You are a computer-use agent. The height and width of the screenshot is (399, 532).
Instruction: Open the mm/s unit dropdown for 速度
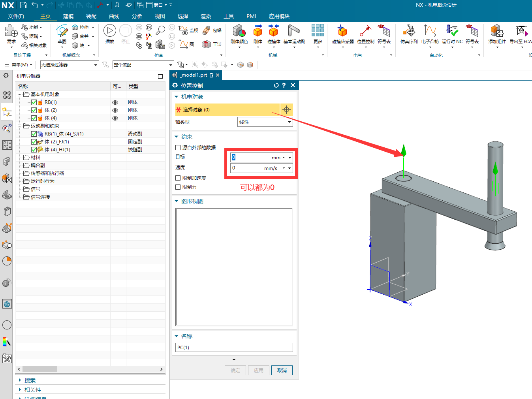pos(284,168)
